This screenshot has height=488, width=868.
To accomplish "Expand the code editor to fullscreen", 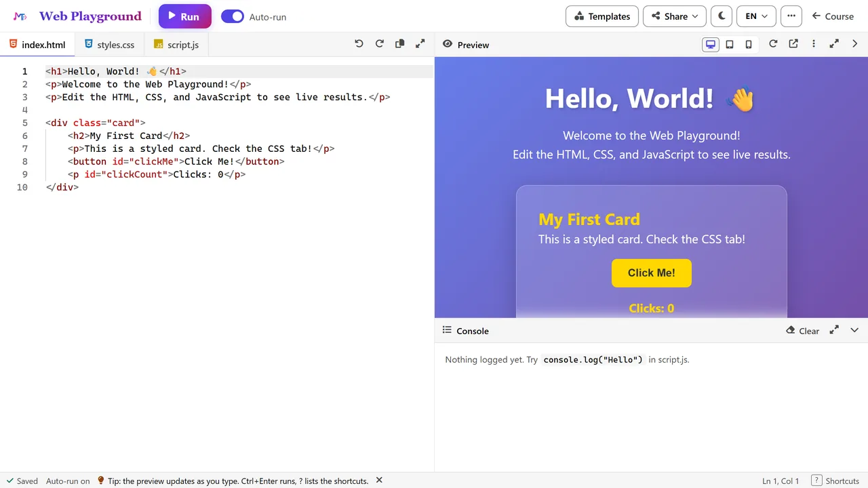I will [x=420, y=44].
